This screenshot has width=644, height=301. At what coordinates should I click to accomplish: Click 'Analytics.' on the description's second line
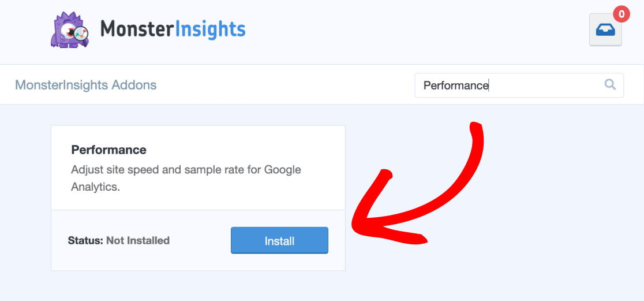pyautogui.click(x=95, y=187)
